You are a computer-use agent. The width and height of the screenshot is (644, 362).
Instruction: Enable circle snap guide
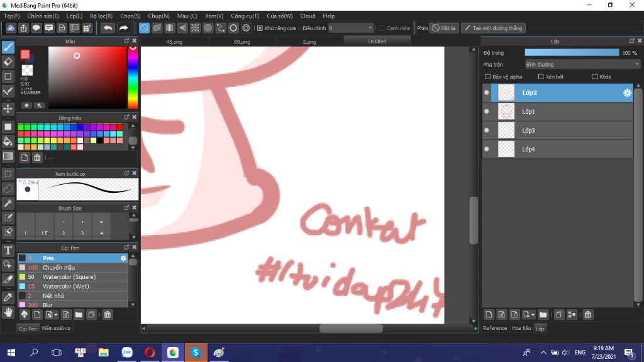(208, 28)
